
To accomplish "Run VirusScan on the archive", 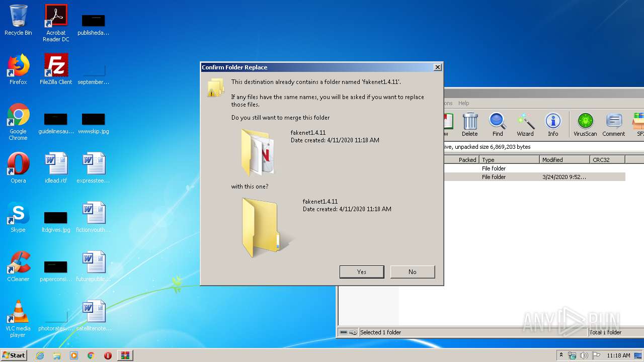I will click(585, 124).
